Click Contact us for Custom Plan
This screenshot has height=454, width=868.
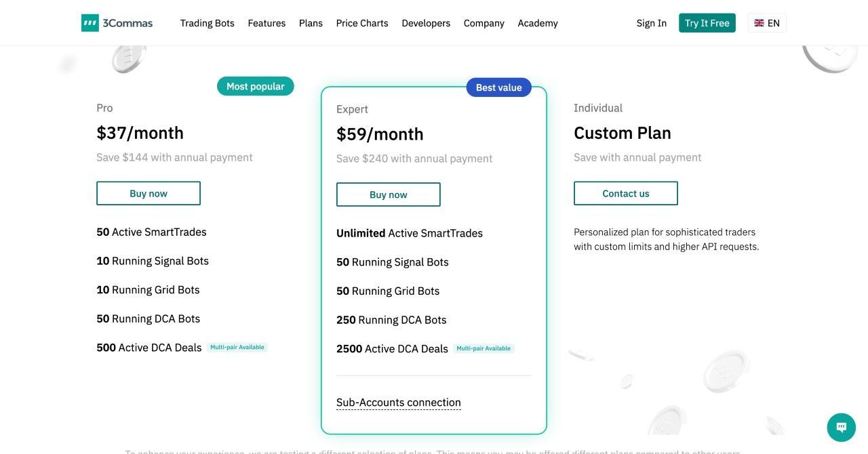(x=625, y=193)
